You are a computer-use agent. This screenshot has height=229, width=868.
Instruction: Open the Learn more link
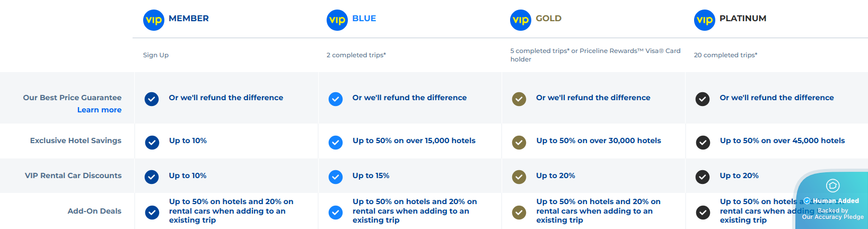pos(99,110)
